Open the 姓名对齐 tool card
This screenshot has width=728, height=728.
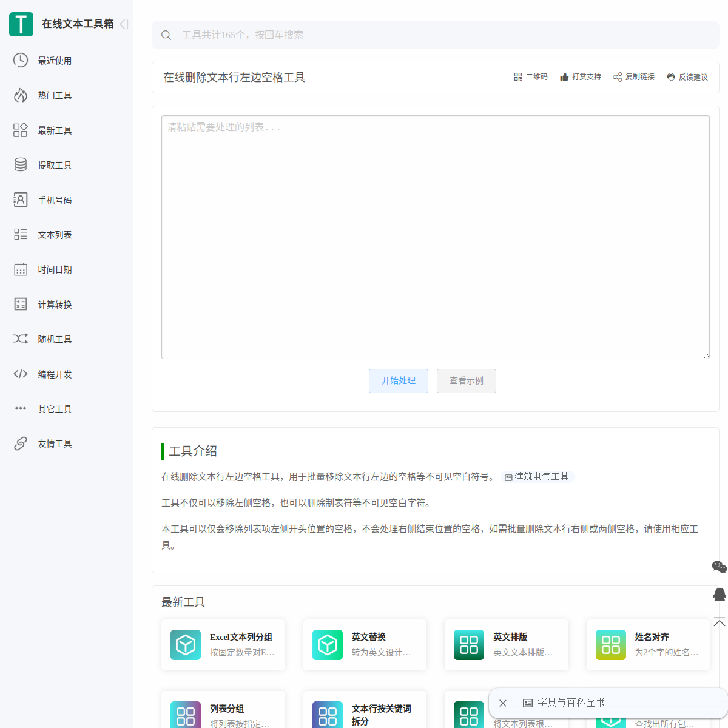[648, 645]
